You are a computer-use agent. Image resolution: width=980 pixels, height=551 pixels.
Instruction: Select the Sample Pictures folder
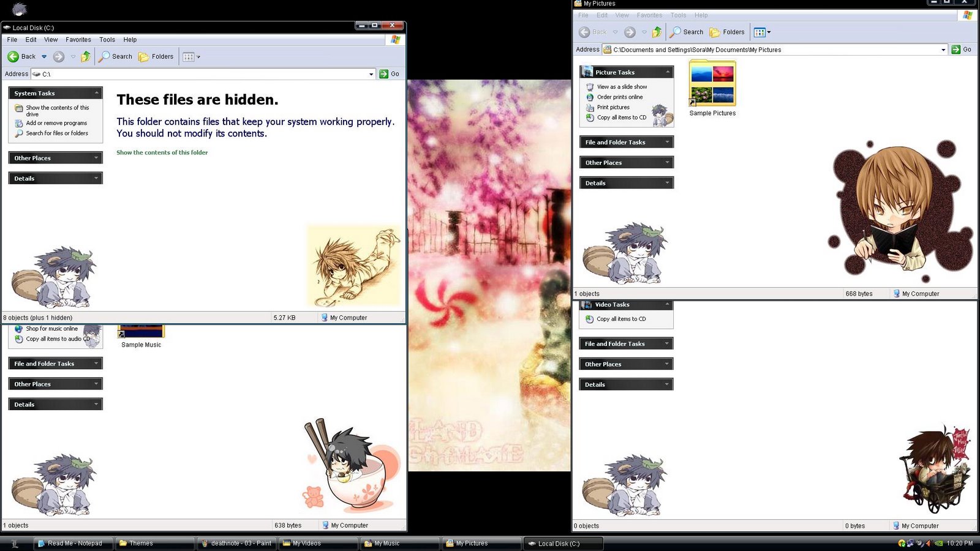[x=712, y=88]
